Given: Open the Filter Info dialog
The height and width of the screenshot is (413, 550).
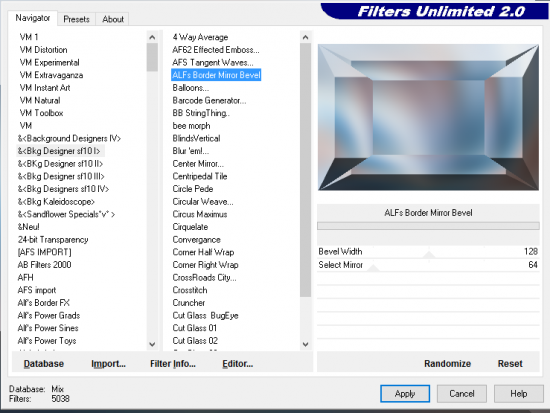Looking at the screenshot, I should click(x=173, y=364).
